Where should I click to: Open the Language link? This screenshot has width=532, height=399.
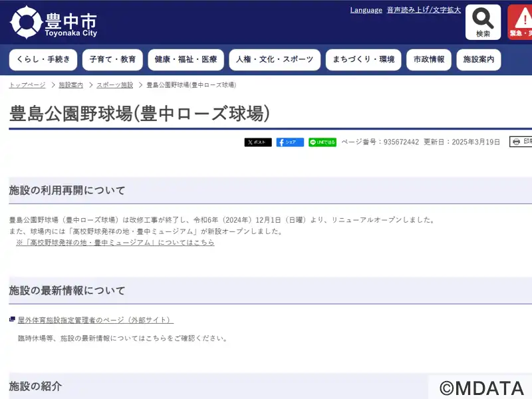(366, 10)
